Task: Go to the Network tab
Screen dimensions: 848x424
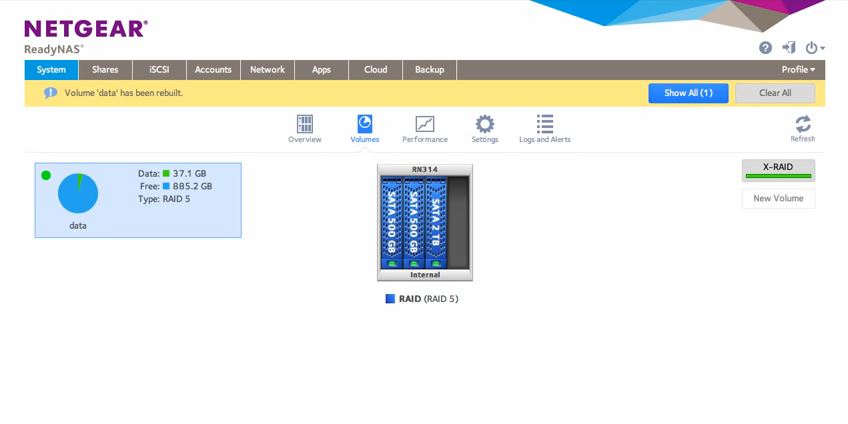Action: [267, 70]
